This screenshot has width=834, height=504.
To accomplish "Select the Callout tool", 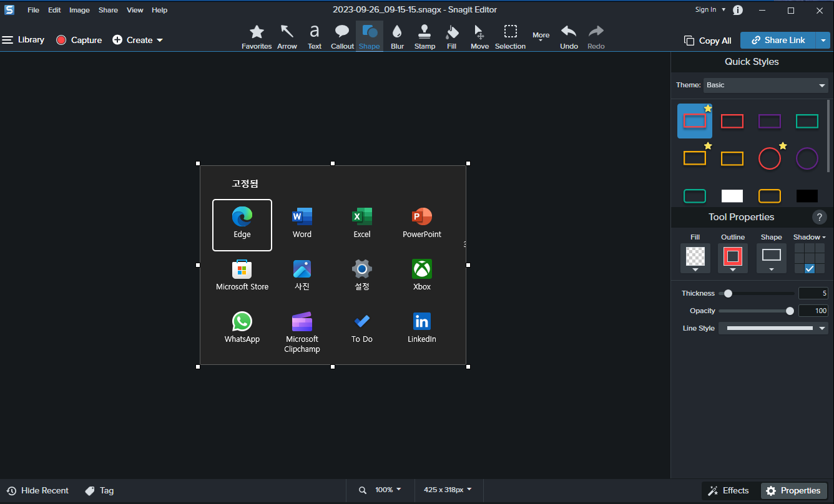I will tap(342, 37).
